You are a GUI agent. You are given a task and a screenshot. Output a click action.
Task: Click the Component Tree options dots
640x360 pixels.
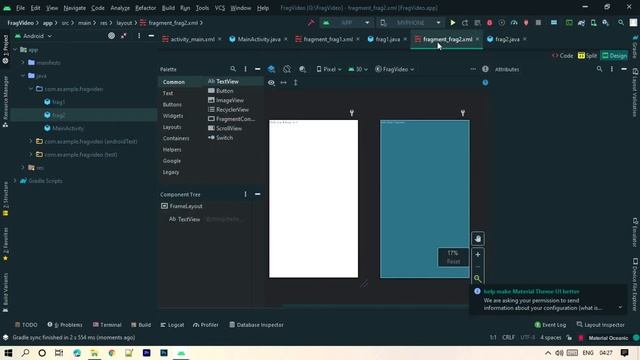(x=245, y=194)
